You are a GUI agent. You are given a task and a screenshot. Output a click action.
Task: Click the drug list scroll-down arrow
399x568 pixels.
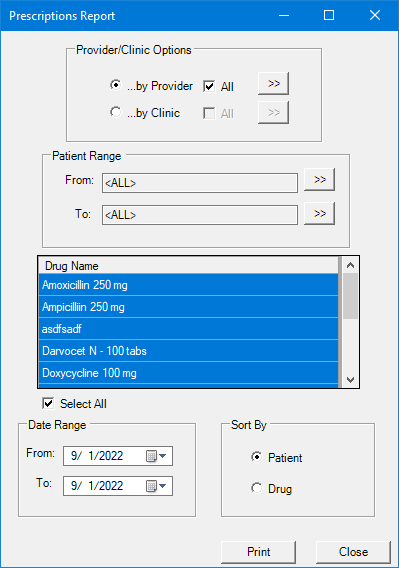350,380
